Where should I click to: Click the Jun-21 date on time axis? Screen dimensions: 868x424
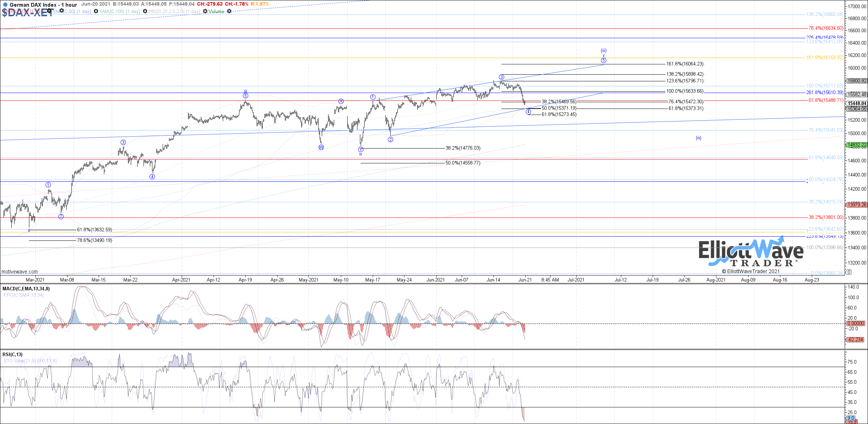tap(525, 280)
